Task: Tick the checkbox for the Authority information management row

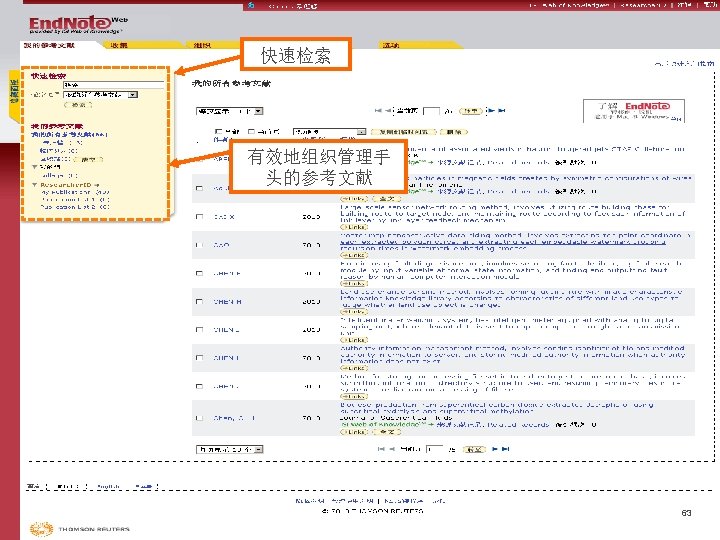Action: [x=199, y=358]
